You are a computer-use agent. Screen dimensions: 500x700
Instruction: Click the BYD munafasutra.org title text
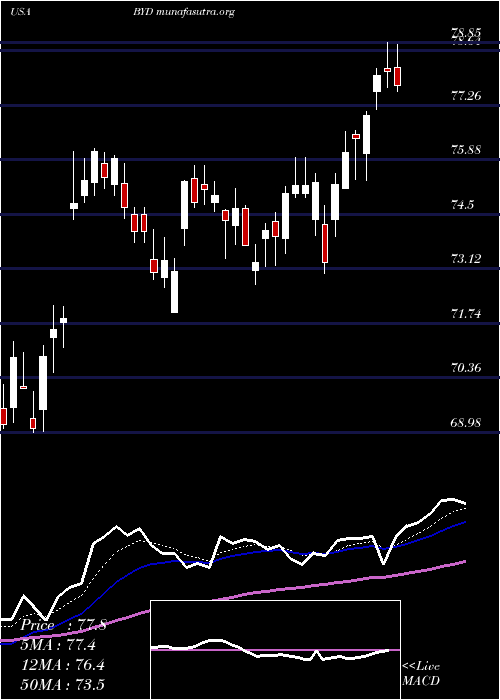[183, 12]
